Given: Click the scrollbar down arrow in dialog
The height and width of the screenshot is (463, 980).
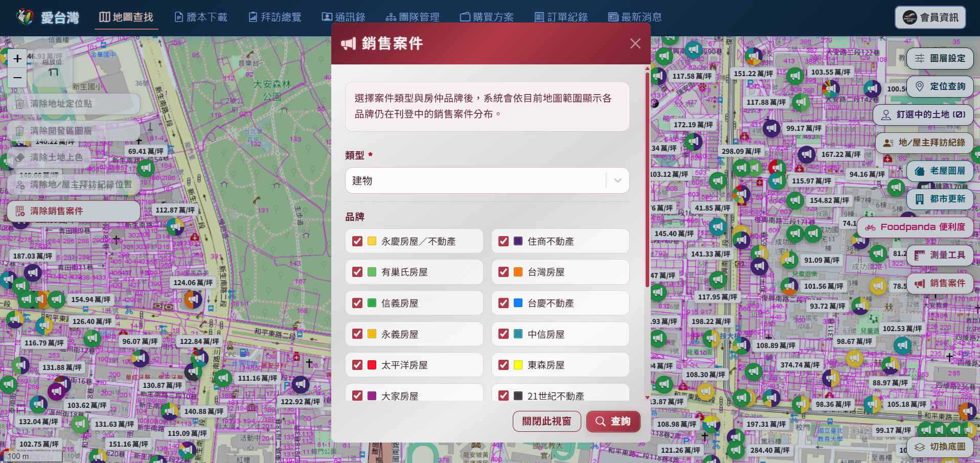Looking at the screenshot, I should [647, 397].
